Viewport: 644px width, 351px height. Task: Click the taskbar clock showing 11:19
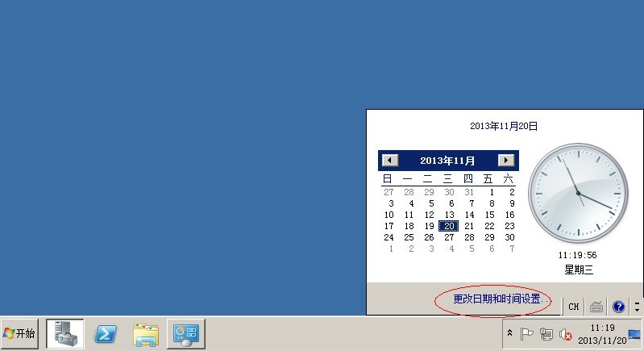601,333
